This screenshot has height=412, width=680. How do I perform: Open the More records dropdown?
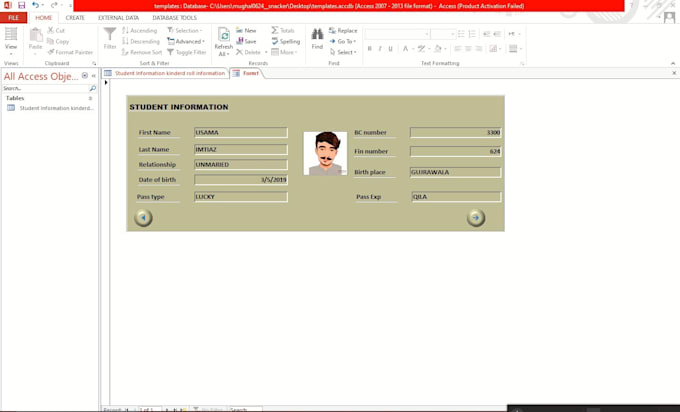pyautogui.click(x=284, y=52)
